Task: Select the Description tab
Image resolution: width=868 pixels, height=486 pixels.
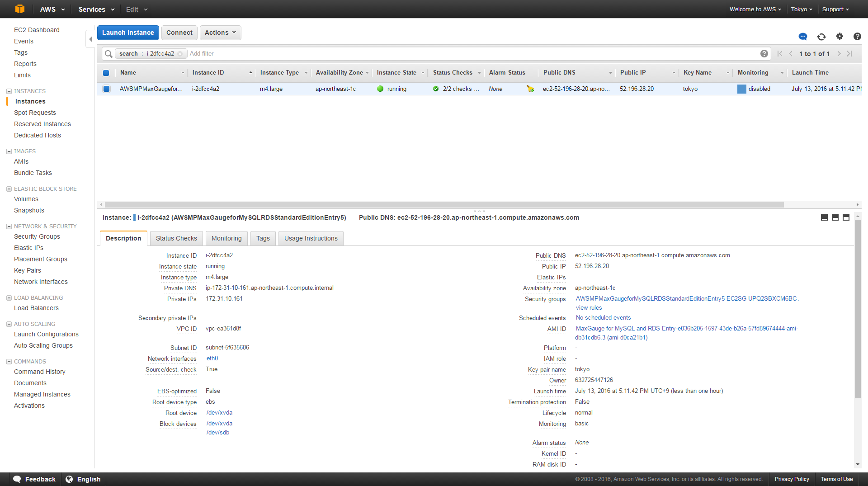Action: click(123, 238)
